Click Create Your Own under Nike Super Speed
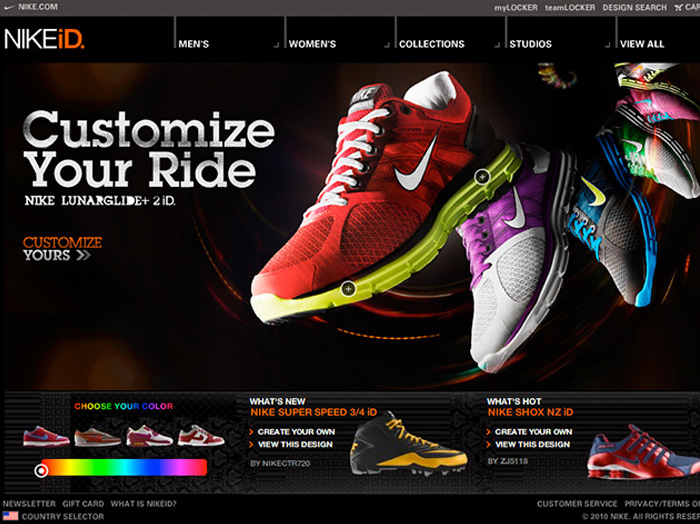 pyautogui.click(x=296, y=432)
